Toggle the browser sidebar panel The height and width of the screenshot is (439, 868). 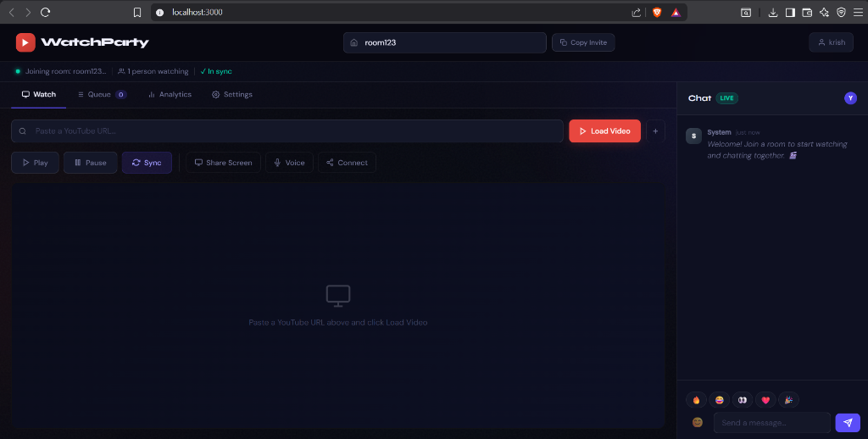[790, 12]
